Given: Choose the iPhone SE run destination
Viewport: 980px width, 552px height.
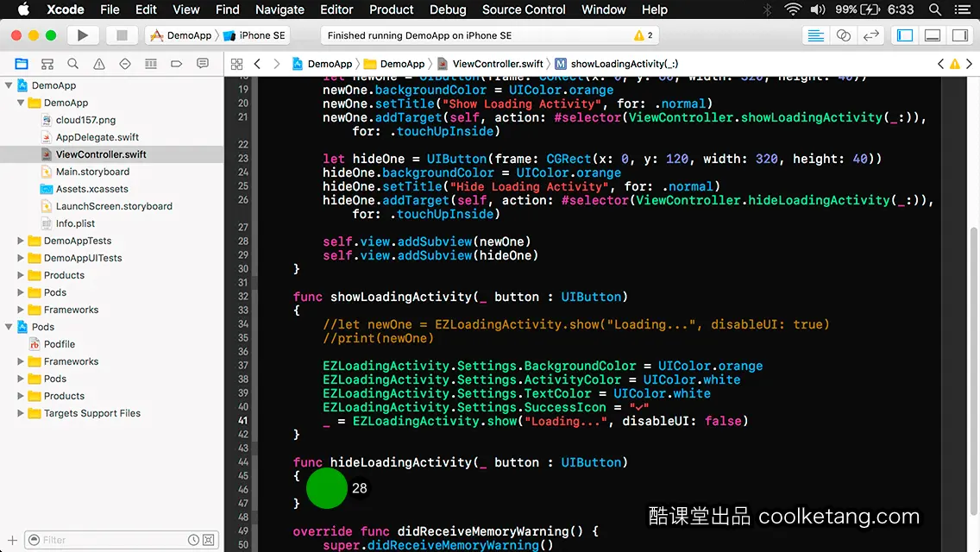Looking at the screenshot, I should tap(255, 35).
